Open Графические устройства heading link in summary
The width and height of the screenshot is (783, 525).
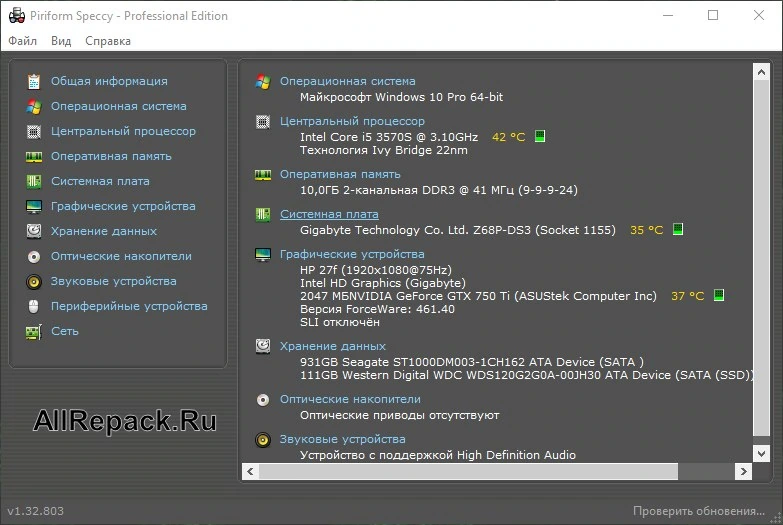(352, 254)
